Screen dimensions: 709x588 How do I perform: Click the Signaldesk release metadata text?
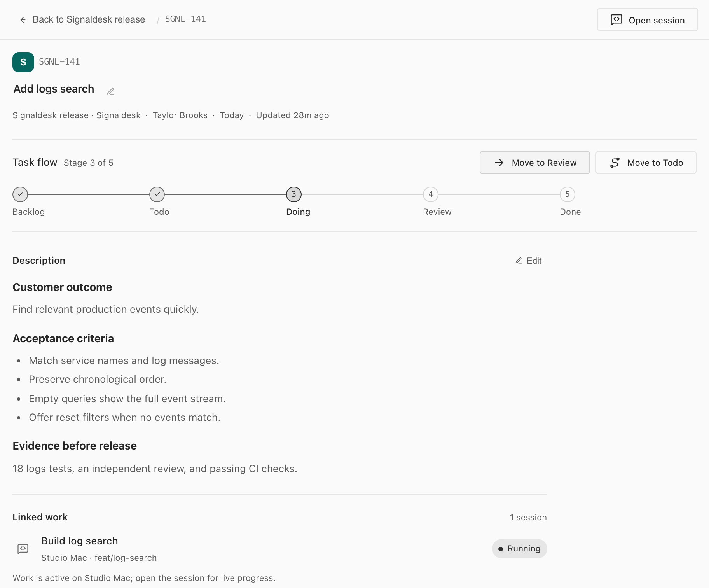tap(51, 115)
